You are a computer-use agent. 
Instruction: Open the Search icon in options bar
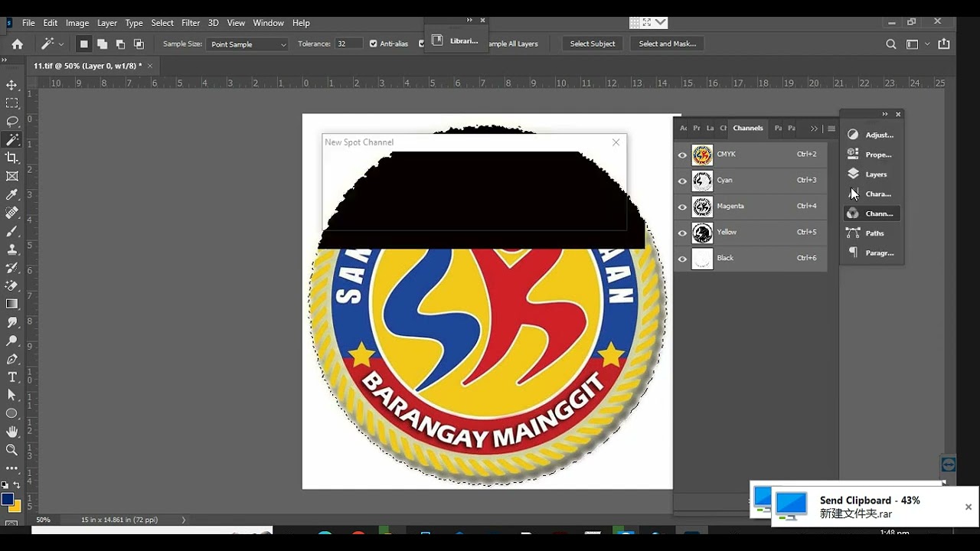pos(890,44)
